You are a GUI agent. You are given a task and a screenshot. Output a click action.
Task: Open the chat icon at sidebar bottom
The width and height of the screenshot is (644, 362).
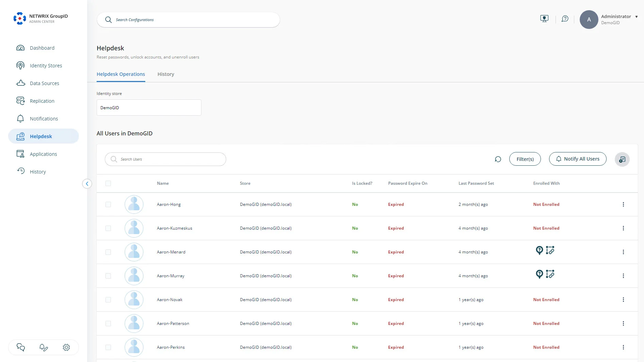(x=21, y=347)
